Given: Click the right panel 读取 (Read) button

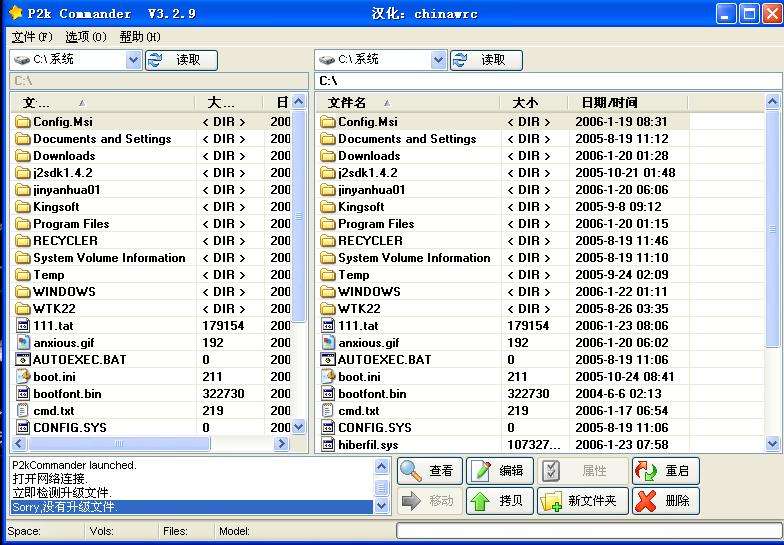Looking at the screenshot, I should click(486, 60).
